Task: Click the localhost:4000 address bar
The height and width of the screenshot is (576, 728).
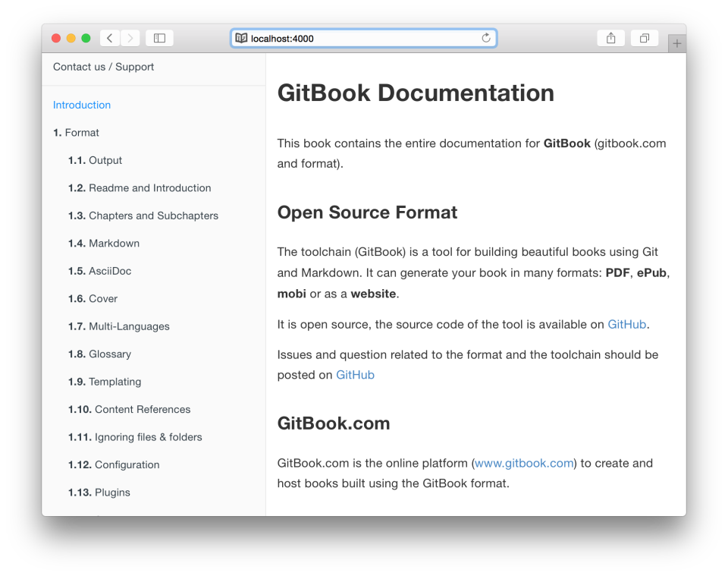Action: point(362,37)
